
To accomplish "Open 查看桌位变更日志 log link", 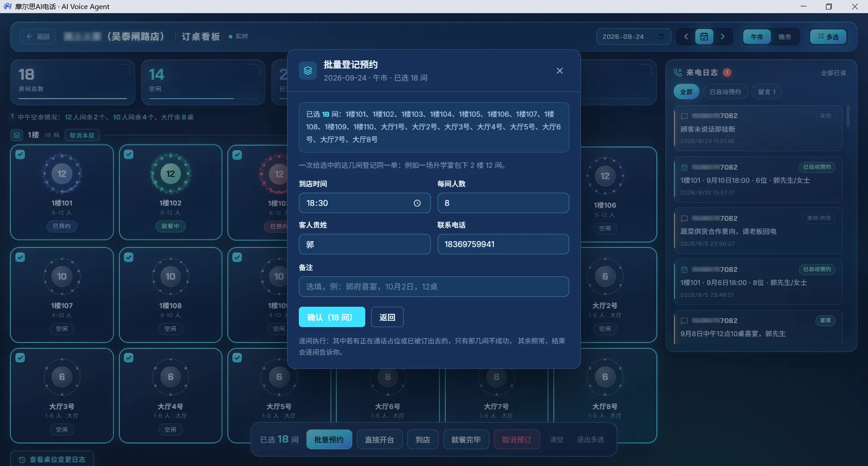I will [52, 459].
